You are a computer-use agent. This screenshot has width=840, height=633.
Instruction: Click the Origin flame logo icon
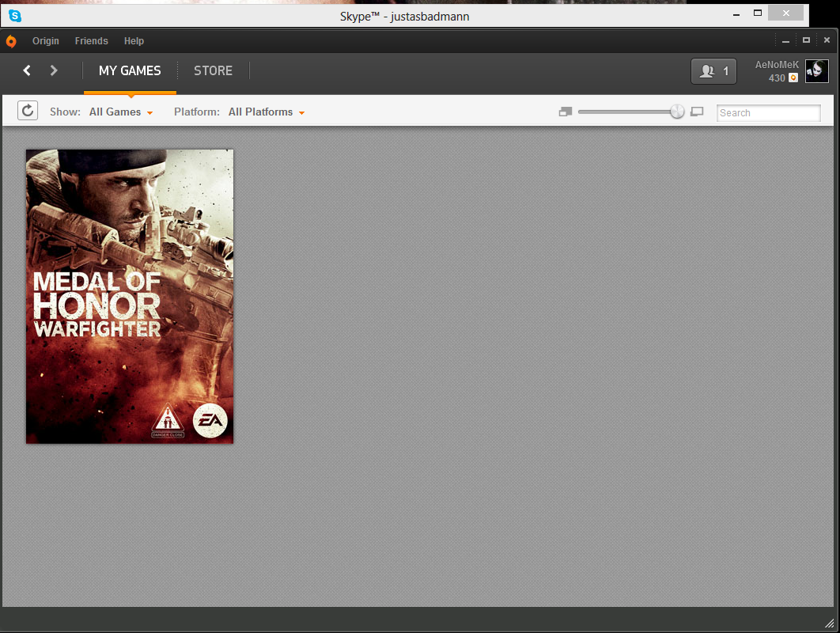[x=11, y=41]
